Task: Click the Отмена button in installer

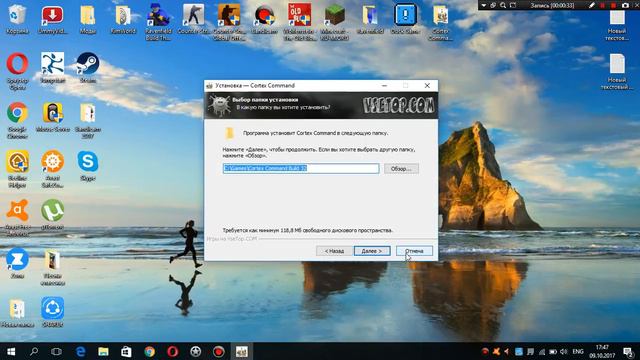Action: pos(414,251)
